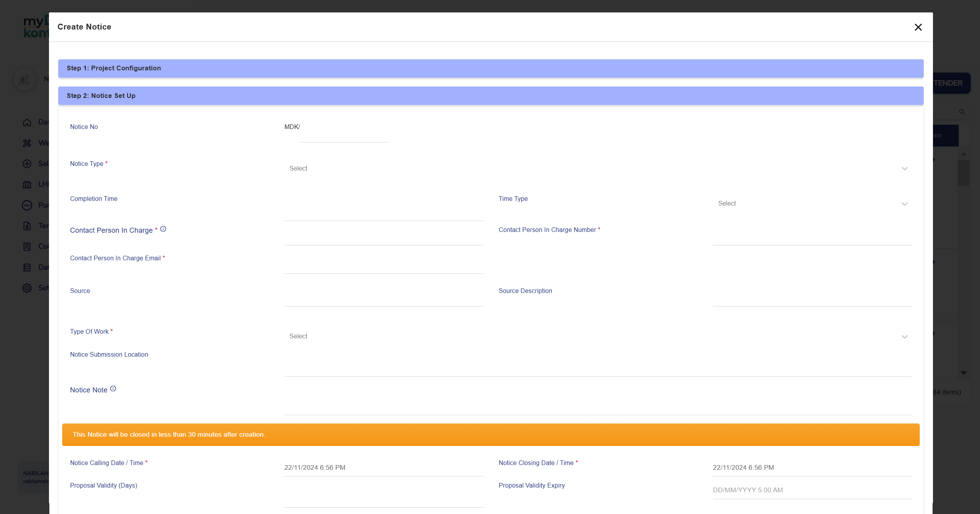Viewport: 980px width, 514px height.
Task: Open the Notice Type dropdown
Action: (x=597, y=169)
